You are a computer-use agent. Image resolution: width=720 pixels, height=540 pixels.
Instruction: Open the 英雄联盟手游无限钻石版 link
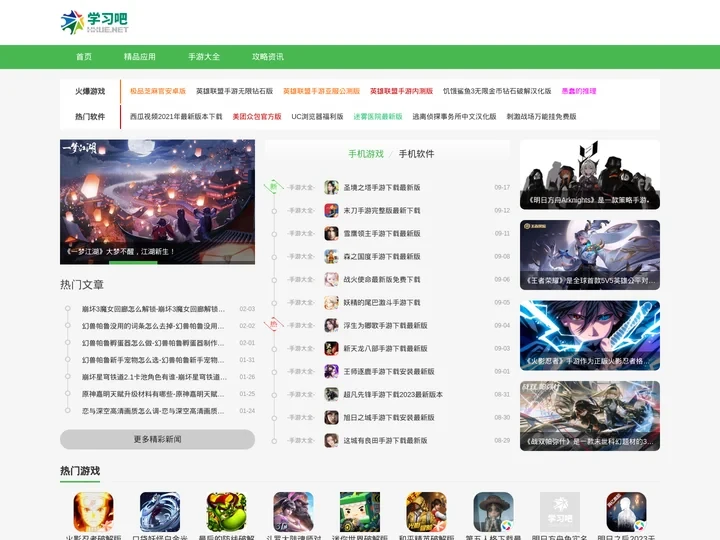click(x=234, y=91)
